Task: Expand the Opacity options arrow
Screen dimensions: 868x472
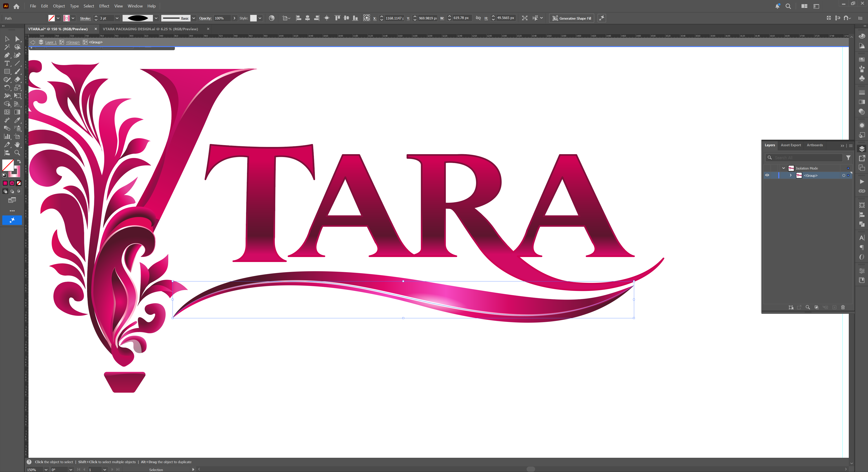Action: pyautogui.click(x=235, y=18)
